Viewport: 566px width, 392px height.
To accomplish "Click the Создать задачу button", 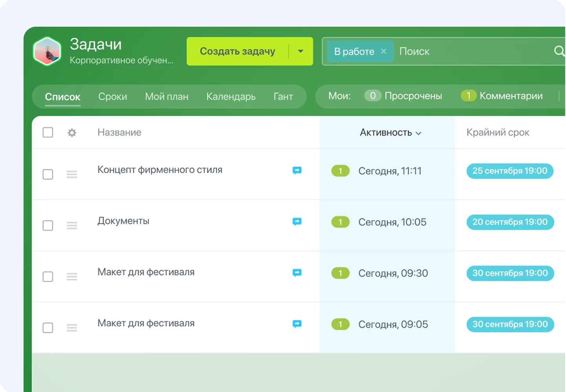I will (237, 51).
